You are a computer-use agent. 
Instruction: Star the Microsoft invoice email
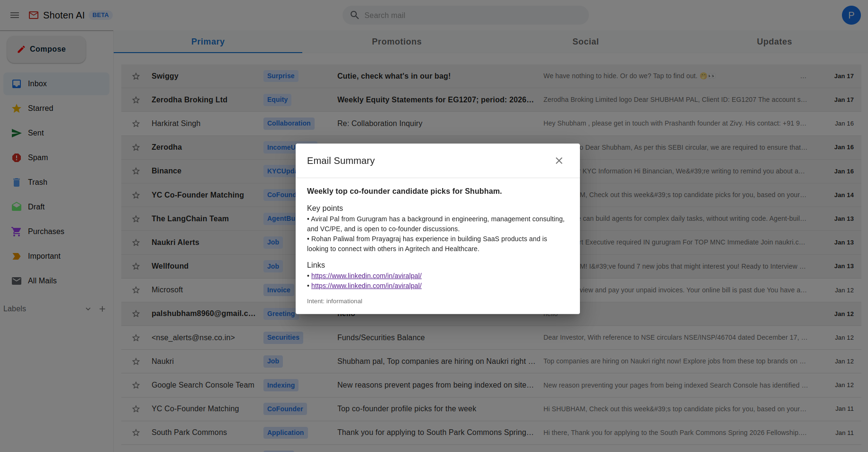pos(136,289)
